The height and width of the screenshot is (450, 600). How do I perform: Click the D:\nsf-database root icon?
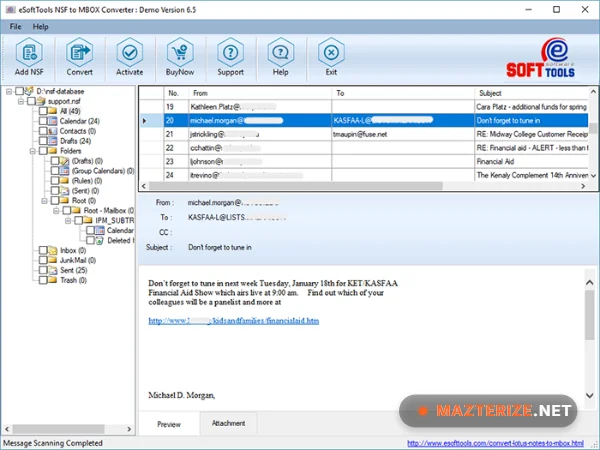tap(29, 91)
